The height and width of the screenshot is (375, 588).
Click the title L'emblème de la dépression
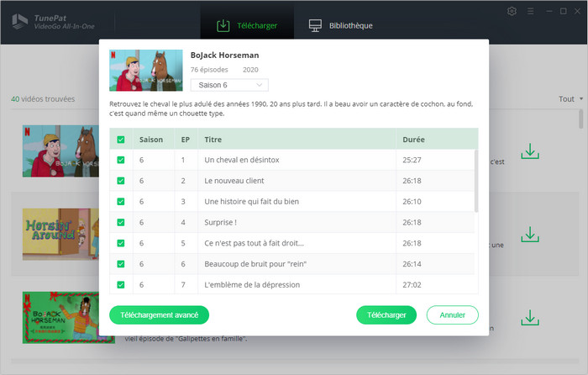[x=252, y=285]
